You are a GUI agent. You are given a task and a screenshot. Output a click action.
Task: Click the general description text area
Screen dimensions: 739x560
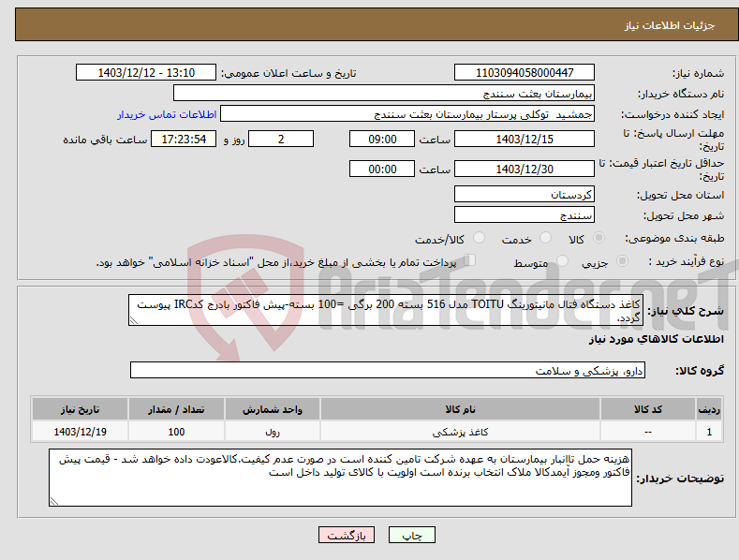386,310
